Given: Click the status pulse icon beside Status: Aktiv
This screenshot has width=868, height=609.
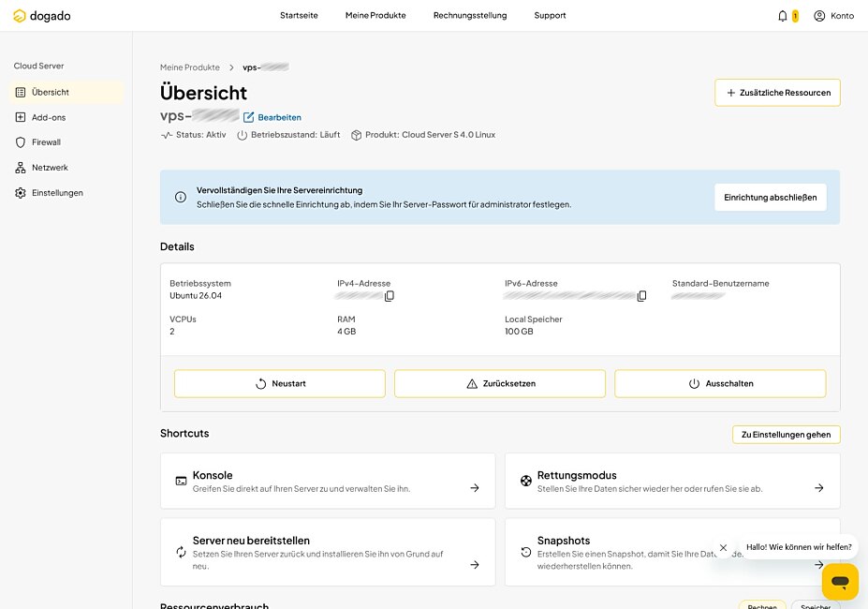Looking at the screenshot, I should (x=167, y=135).
